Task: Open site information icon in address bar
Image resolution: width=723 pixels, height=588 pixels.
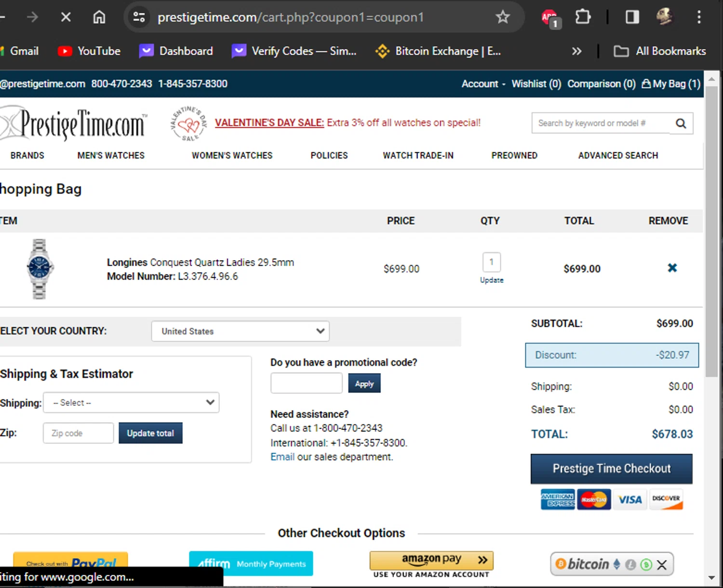Action: [139, 17]
